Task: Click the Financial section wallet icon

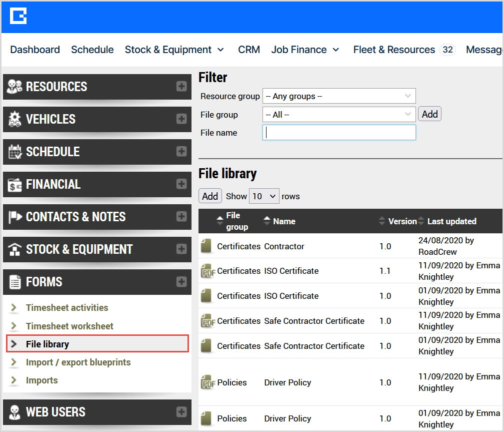Action: [15, 185]
